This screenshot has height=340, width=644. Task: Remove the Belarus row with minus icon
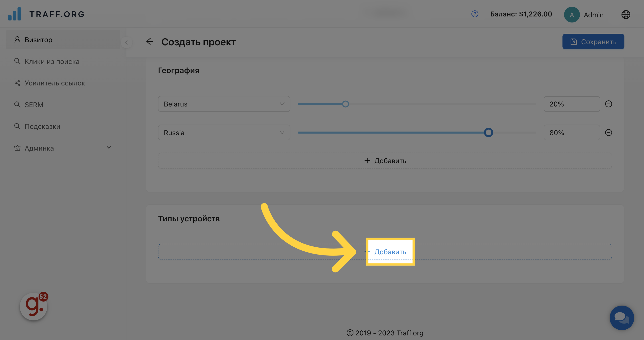608,104
